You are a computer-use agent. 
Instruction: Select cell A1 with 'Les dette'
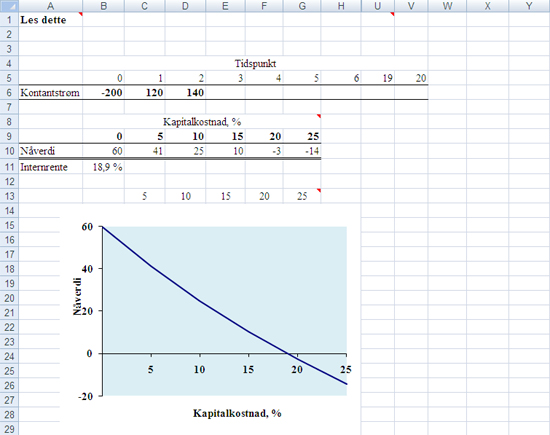click(x=51, y=20)
